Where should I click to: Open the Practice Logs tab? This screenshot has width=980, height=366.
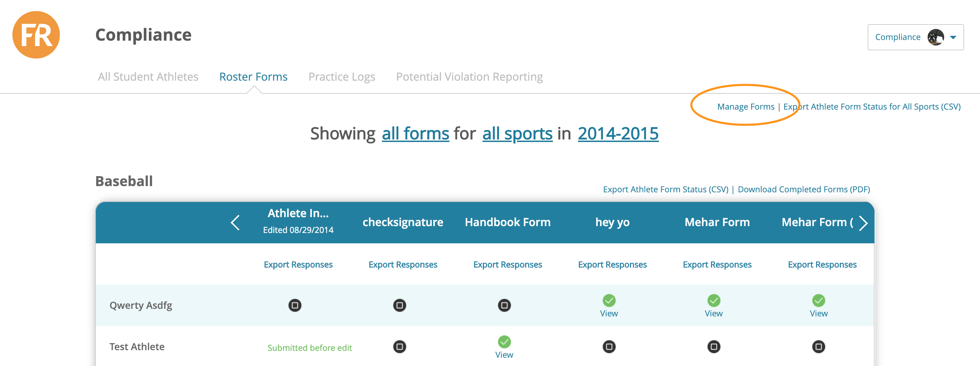click(x=341, y=77)
